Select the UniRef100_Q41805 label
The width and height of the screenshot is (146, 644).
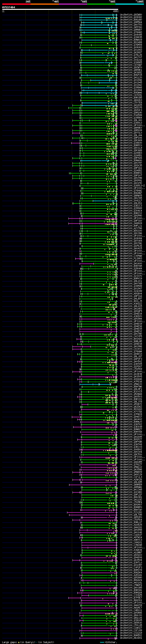pos(131,105)
